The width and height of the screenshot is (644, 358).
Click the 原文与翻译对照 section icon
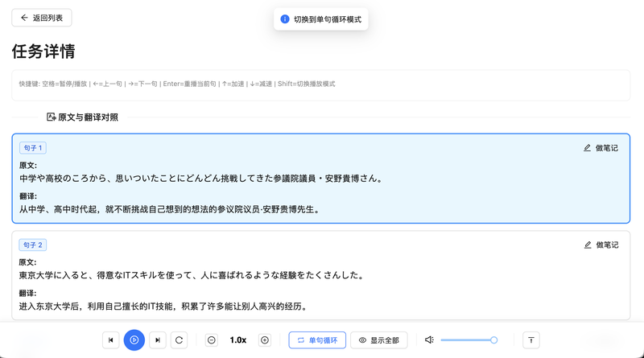52,117
